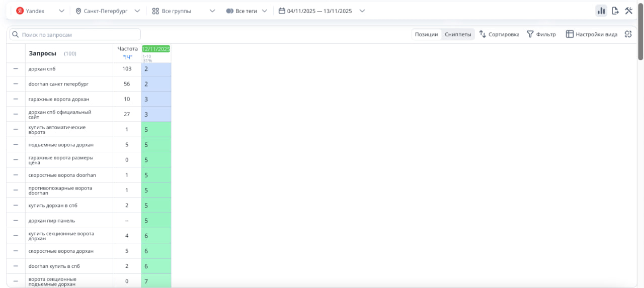The height and width of the screenshot is (288, 644).
Task: Switch to the Позиции tab
Action: pyautogui.click(x=426, y=34)
